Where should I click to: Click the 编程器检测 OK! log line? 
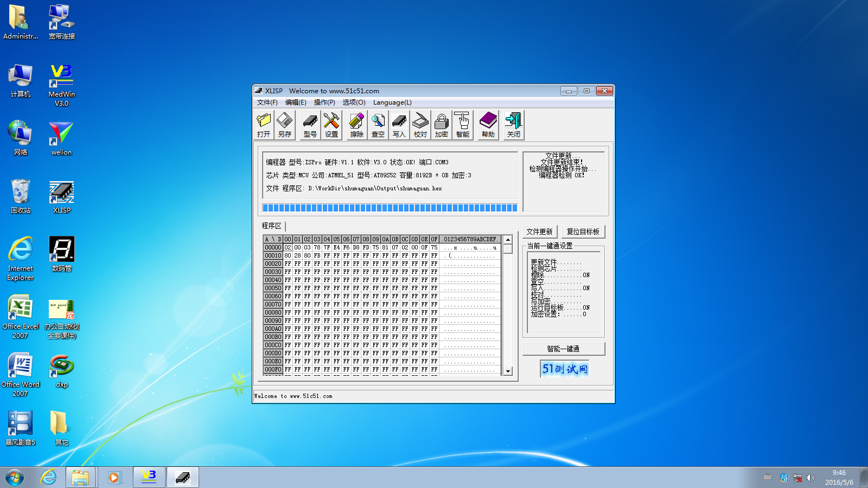[x=561, y=175]
